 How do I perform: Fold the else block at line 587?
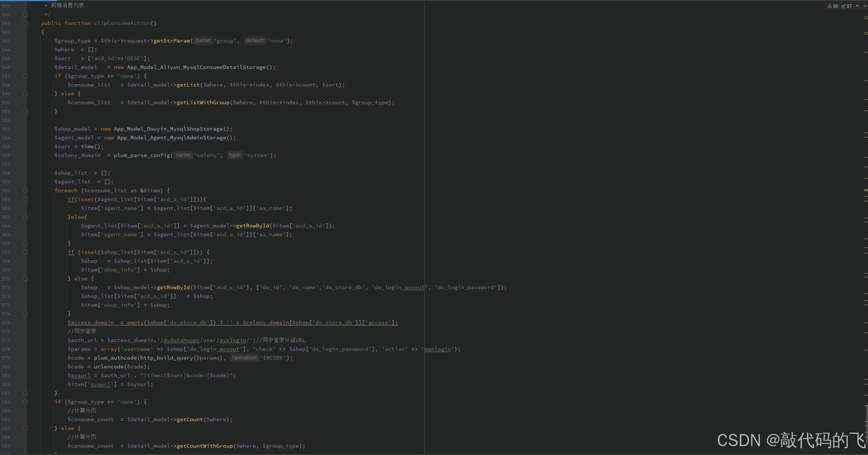pyautogui.click(x=25, y=428)
